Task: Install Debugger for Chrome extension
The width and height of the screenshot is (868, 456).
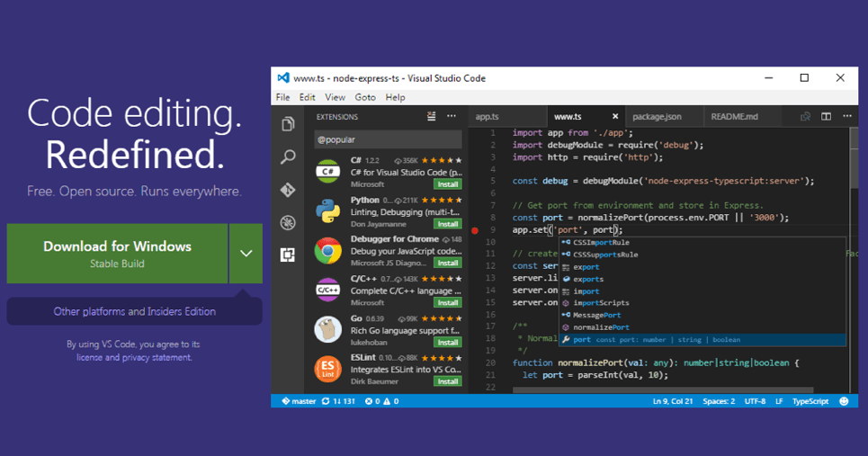Action: coord(448,263)
